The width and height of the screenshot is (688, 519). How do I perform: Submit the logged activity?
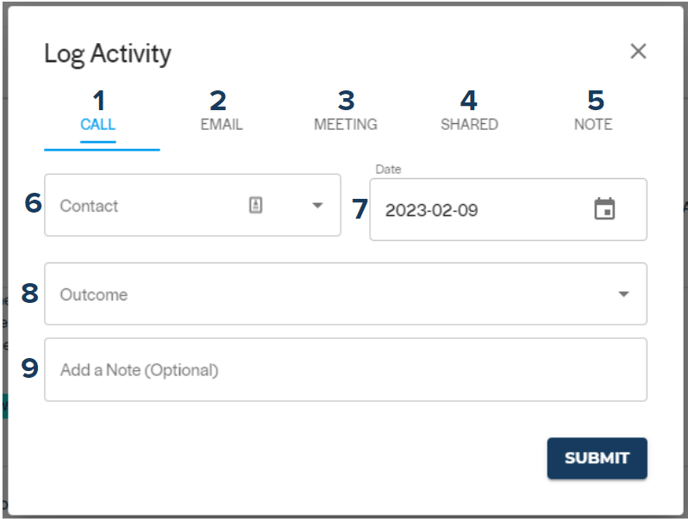point(597,458)
